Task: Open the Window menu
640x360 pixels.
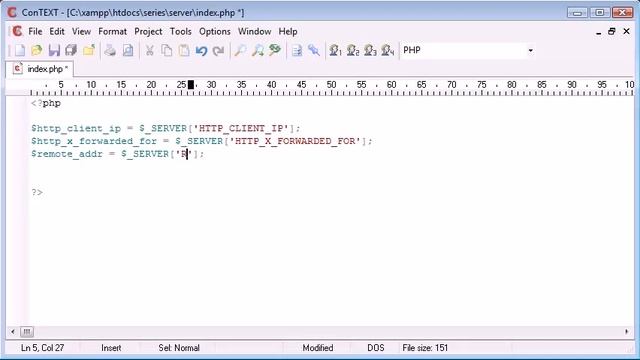Action: coord(254,31)
